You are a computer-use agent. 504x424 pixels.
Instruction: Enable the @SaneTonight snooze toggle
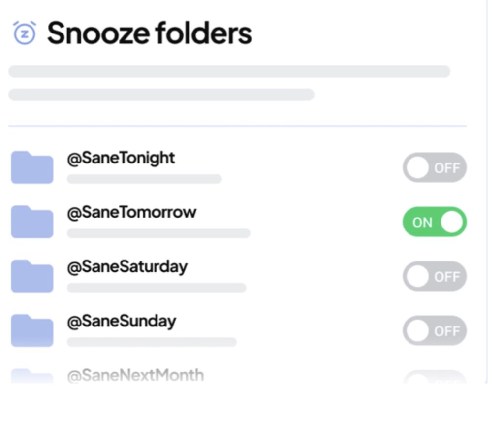435,167
